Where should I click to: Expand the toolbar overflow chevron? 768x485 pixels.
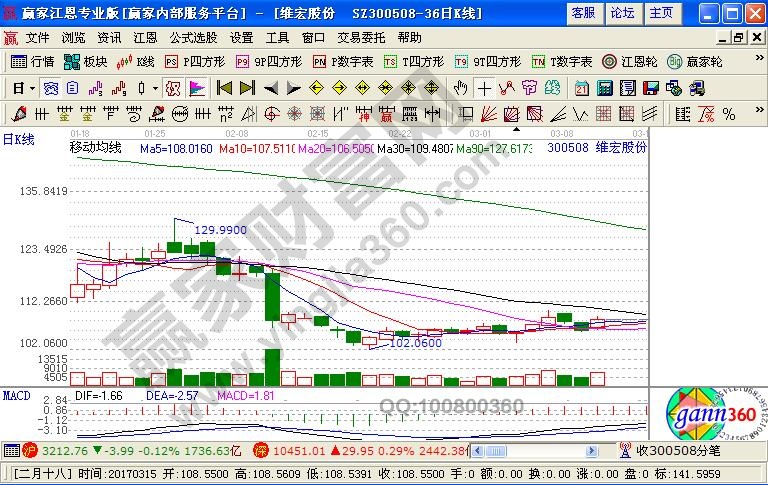[760, 111]
